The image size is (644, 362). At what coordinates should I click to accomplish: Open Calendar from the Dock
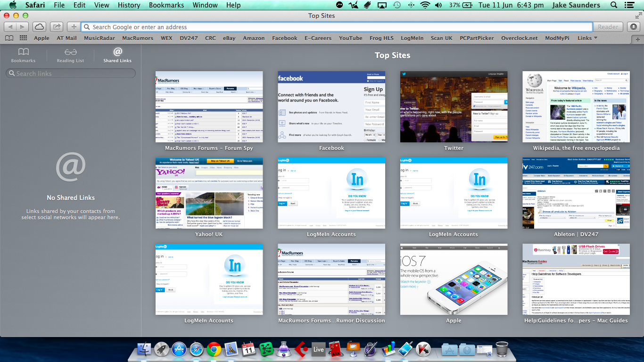248,349
